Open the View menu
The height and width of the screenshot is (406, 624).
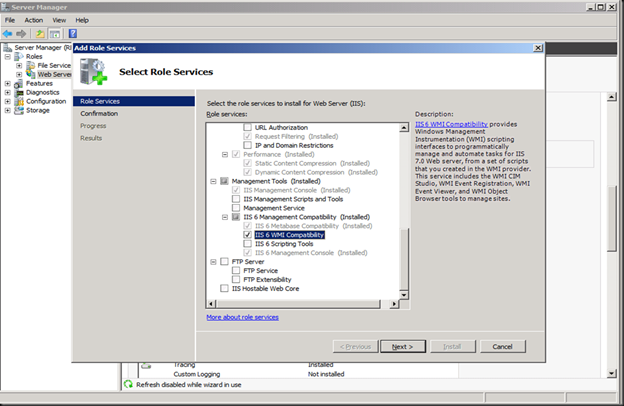(x=59, y=20)
